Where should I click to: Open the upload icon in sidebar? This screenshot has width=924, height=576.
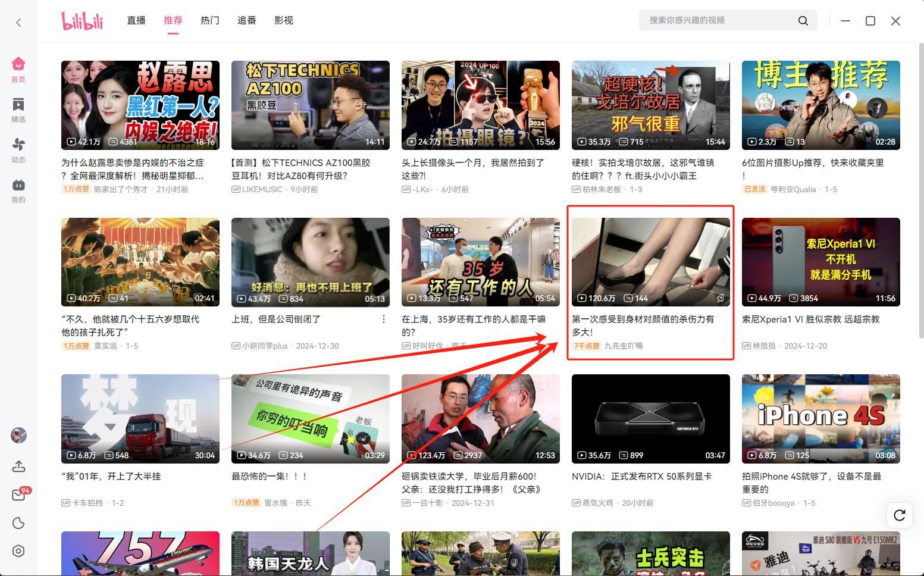pos(18,466)
